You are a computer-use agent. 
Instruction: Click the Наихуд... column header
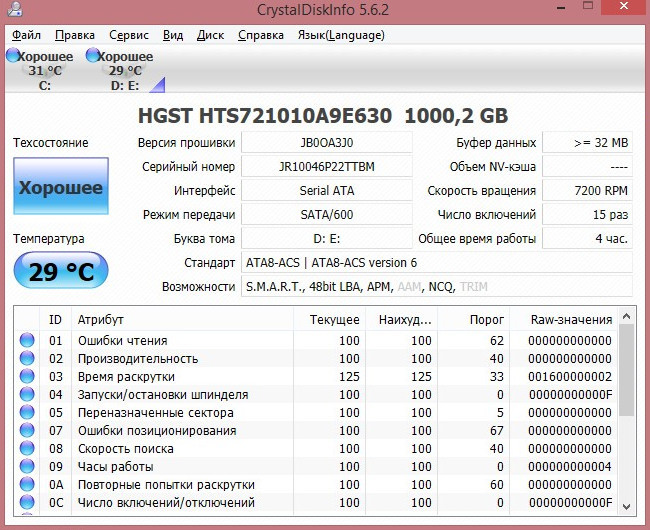(x=401, y=319)
